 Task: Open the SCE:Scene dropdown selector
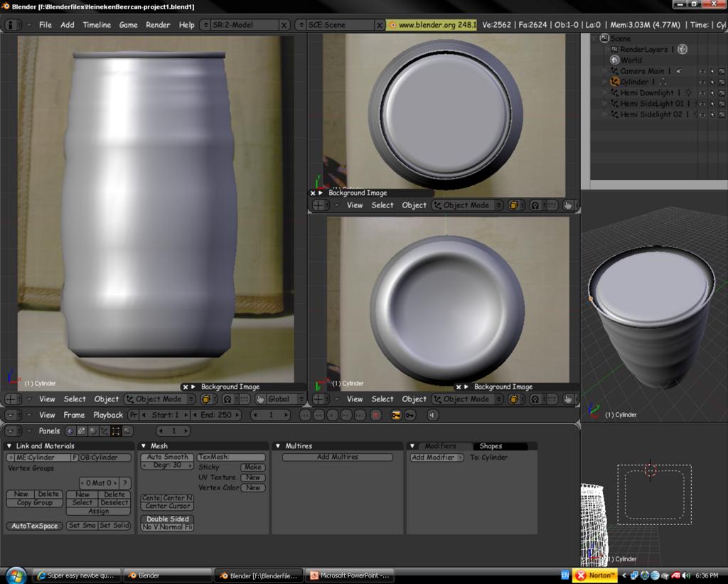point(301,25)
